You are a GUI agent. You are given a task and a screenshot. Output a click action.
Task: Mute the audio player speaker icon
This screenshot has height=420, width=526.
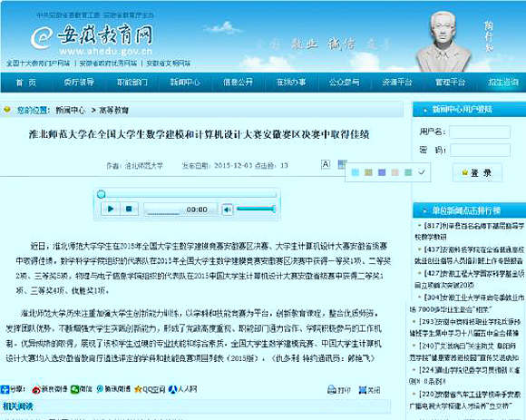click(227, 210)
